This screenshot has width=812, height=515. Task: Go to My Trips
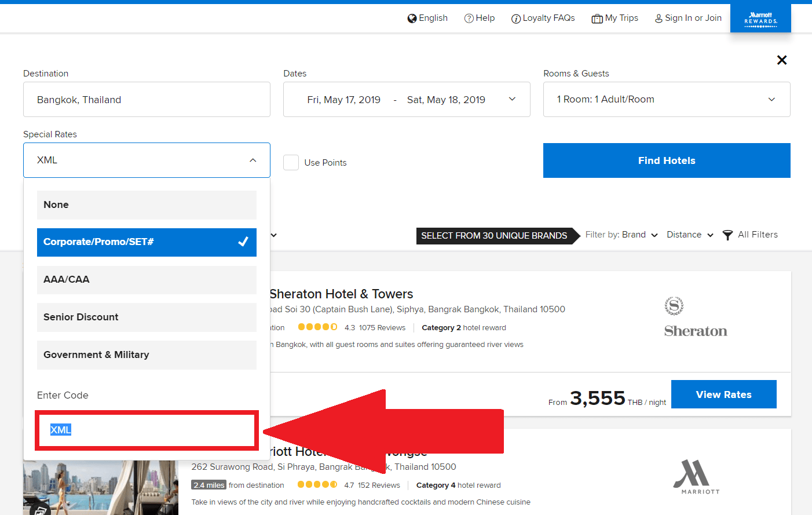coord(615,18)
